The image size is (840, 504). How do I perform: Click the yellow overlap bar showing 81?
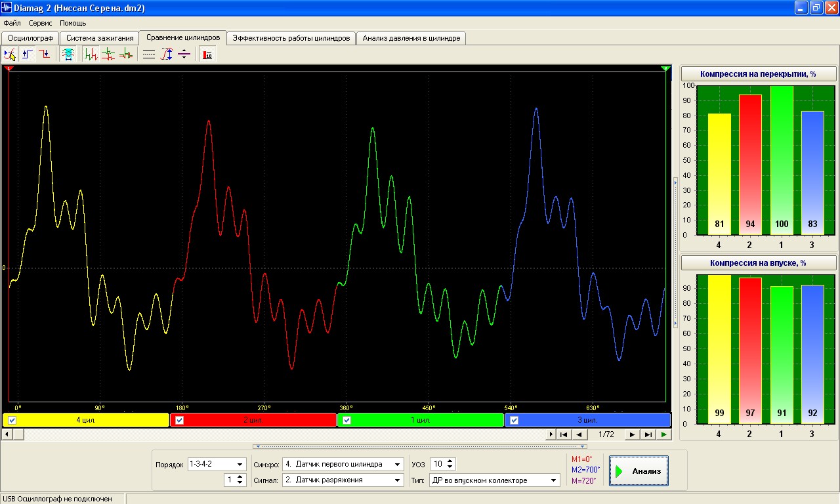click(x=719, y=174)
